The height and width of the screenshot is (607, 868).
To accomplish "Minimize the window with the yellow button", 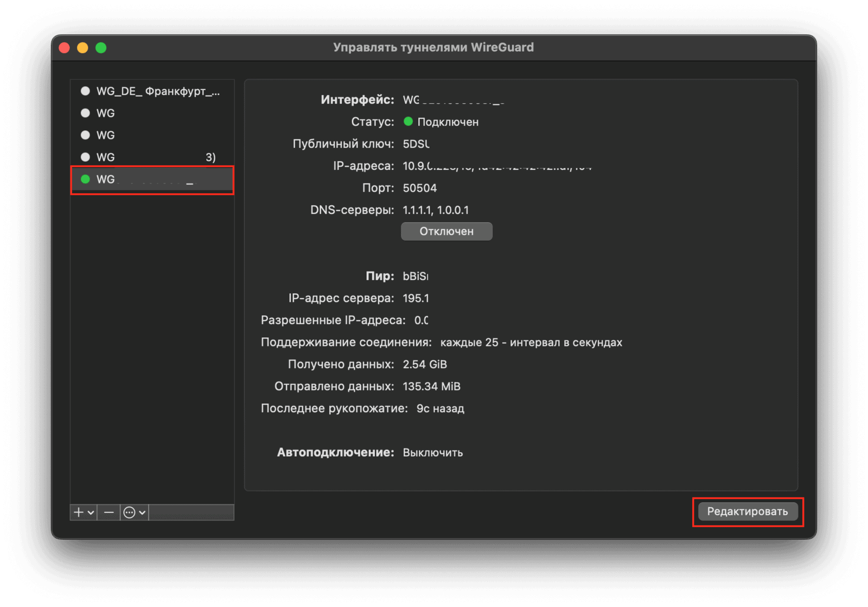I will tap(82, 48).
